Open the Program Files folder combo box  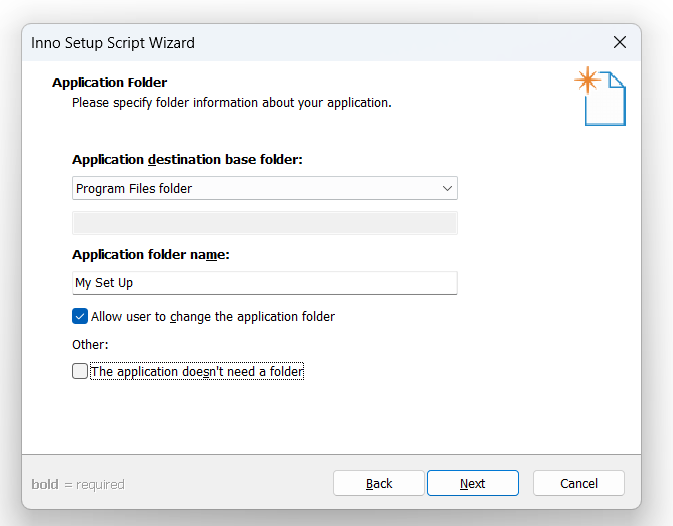pos(265,188)
